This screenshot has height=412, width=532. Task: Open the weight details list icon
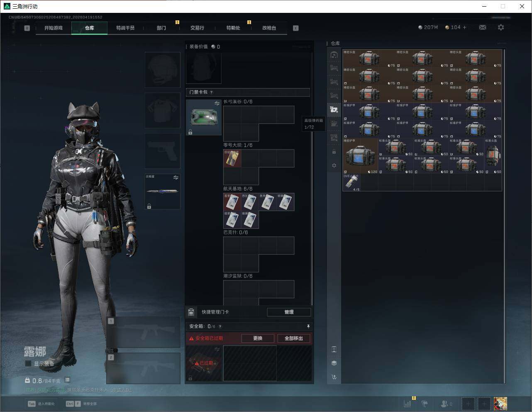[x=67, y=380]
